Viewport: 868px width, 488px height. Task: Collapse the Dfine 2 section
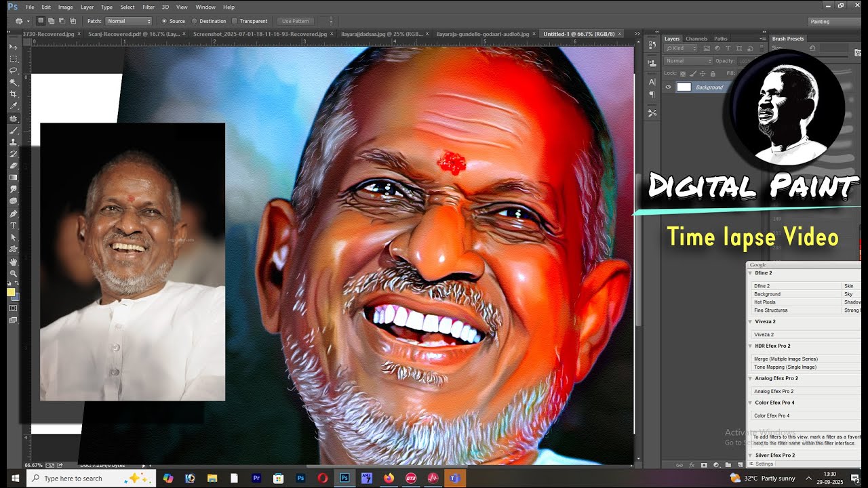coord(750,273)
